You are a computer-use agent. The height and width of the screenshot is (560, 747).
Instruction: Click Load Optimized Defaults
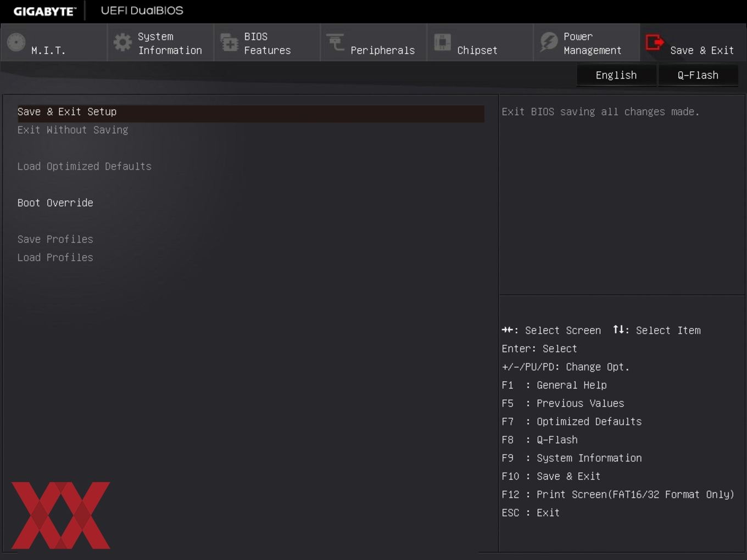[84, 166]
